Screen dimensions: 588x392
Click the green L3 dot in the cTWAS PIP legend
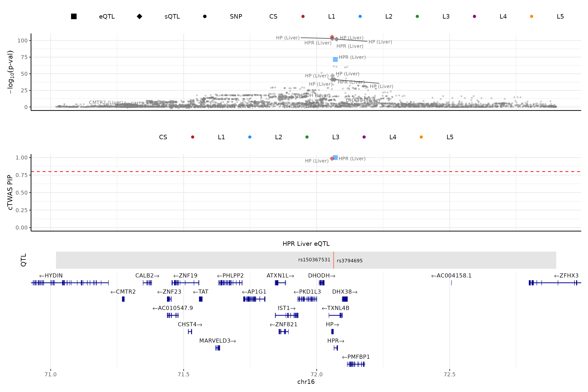coord(307,137)
